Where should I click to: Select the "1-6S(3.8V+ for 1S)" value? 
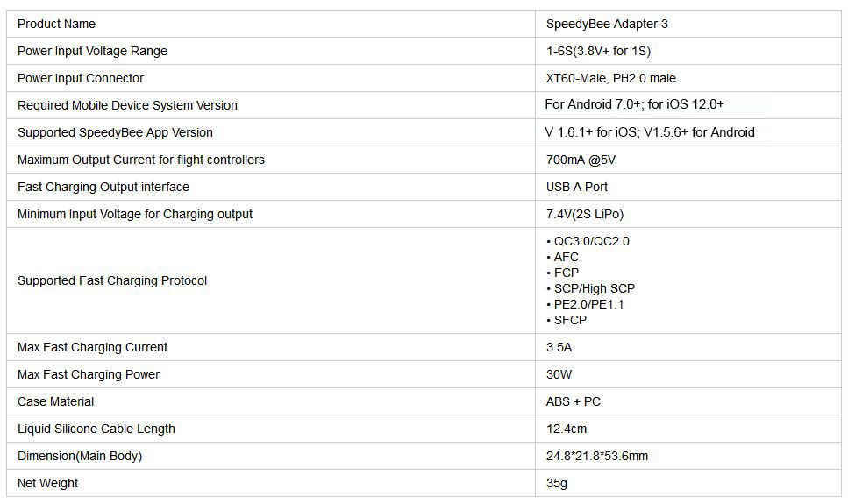[598, 51]
